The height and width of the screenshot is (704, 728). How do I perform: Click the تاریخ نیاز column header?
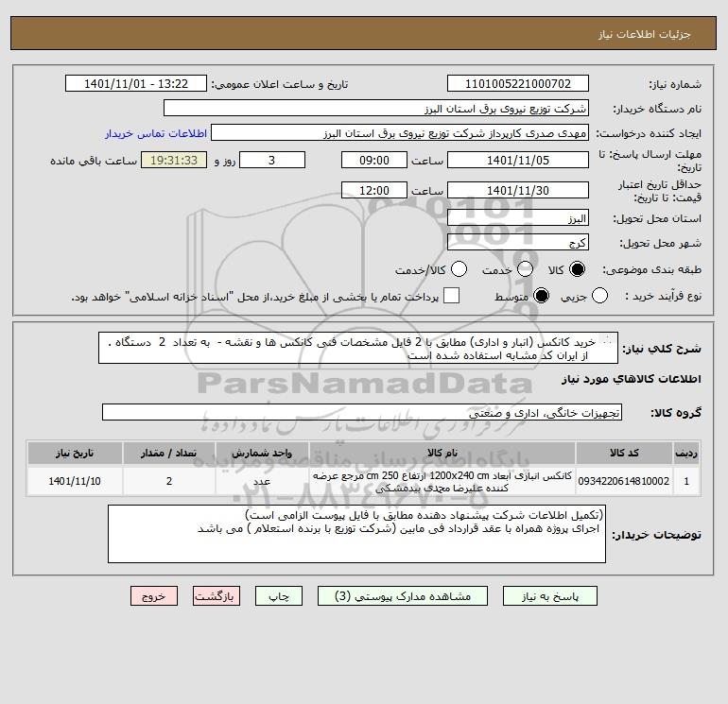tap(75, 453)
